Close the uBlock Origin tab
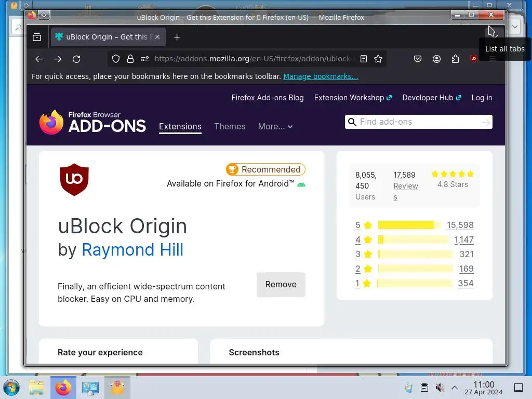 point(157,37)
